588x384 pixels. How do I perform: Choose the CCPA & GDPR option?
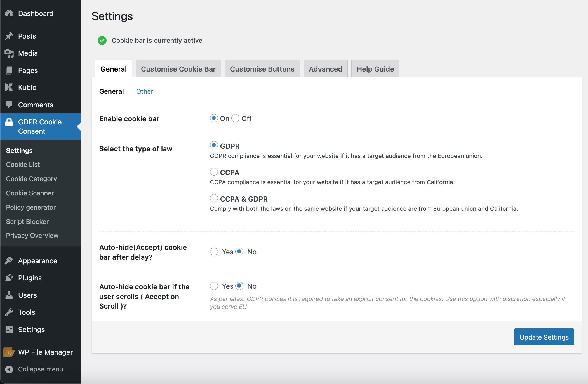(x=214, y=198)
